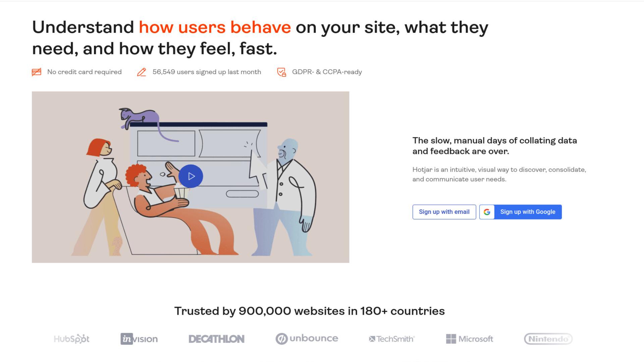The height and width of the screenshot is (362, 644).
Task: Click 'GDPR- & CCPA-ready' label
Action: pos(327,72)
